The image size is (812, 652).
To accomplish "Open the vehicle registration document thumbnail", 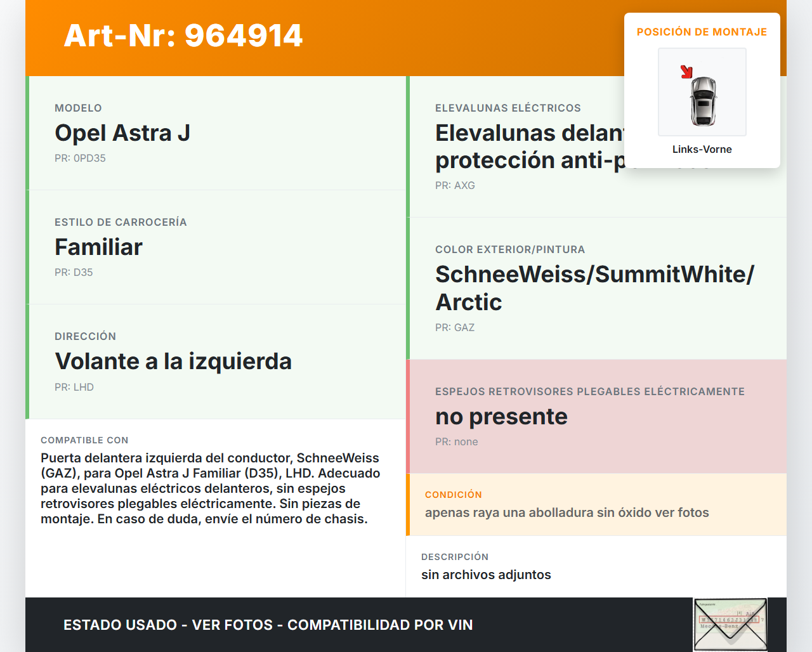I will tap(730, 624).
